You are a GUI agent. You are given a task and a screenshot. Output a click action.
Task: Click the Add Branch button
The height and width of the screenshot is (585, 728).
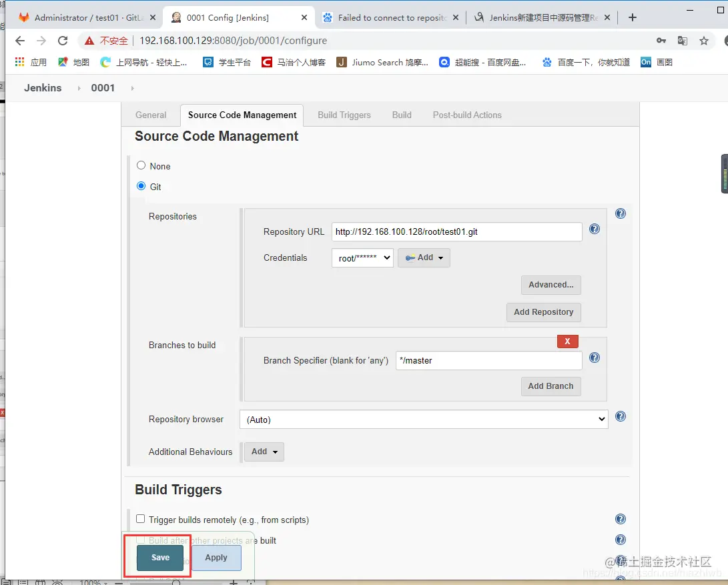551,386
